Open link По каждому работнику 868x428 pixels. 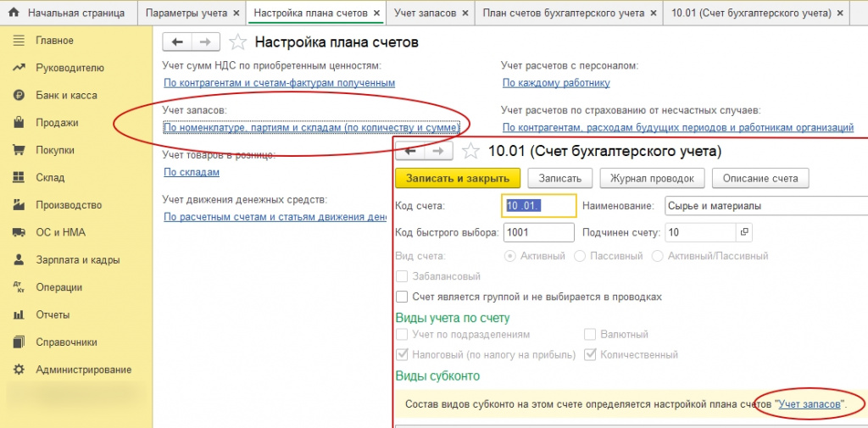[x=556, y=83]
